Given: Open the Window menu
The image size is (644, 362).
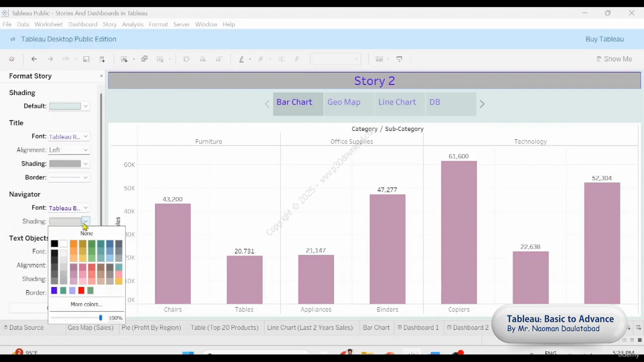Looking at the screenshot, I should [x=206, y=24].
